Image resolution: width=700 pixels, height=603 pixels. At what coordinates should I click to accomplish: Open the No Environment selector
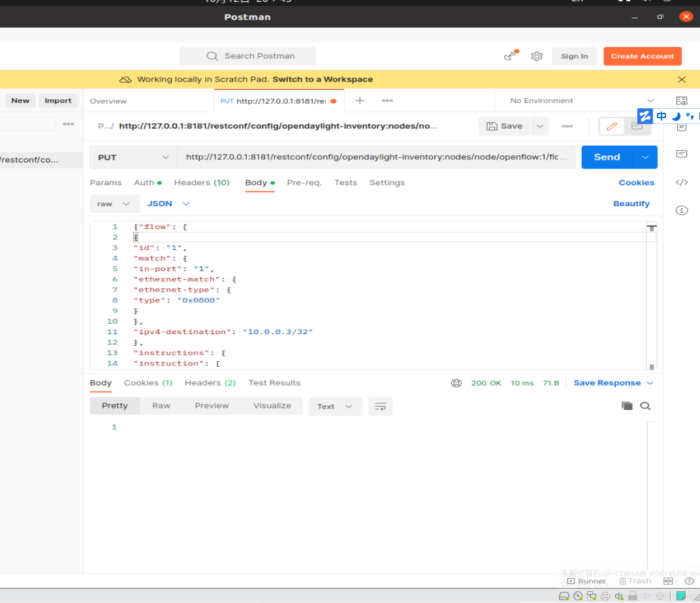(x=582, y=100)
